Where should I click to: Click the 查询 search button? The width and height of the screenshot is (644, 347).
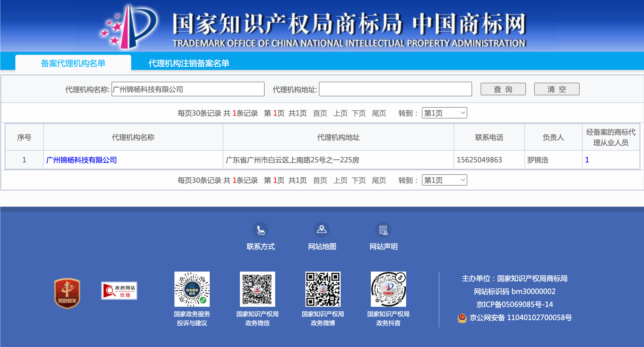[503, 89]
